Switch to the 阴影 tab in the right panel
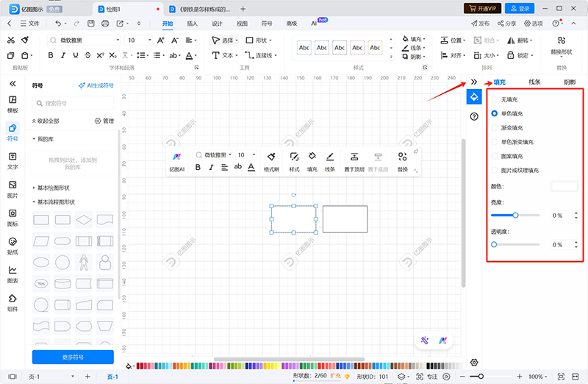The image size is (588, 384). point(570,82)
